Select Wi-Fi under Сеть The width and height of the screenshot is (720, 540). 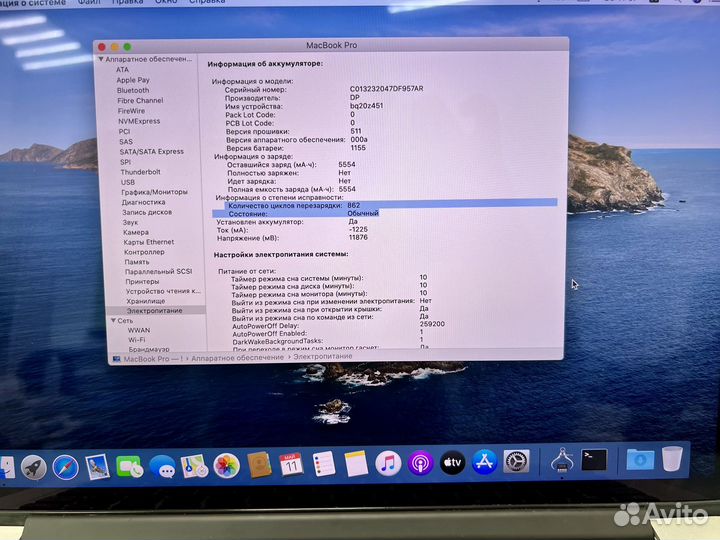pyautogui.click(x=137, y=340)
